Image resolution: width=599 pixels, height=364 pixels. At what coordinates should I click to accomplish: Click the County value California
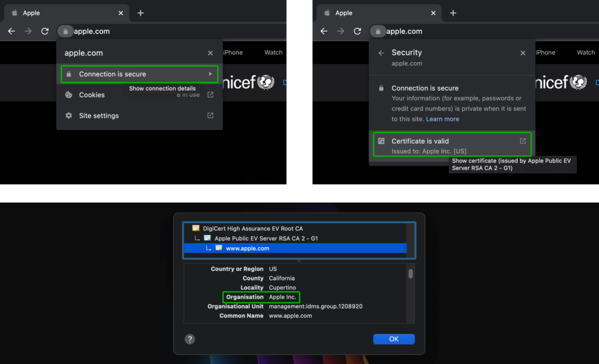281,279
